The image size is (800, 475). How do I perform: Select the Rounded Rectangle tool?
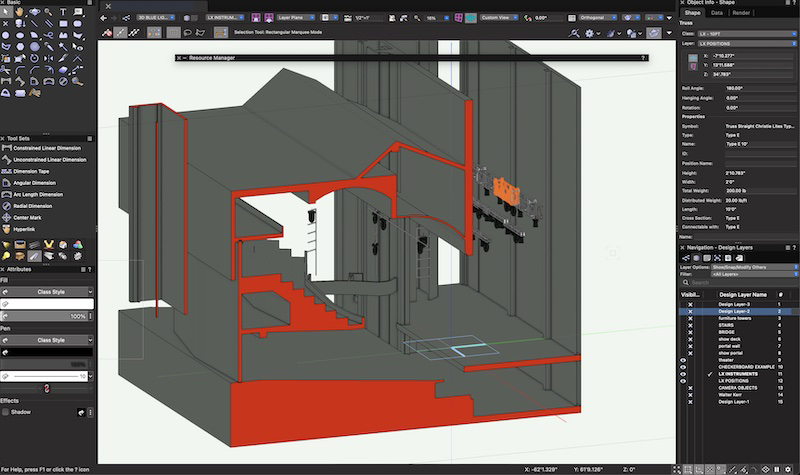tap(77, 23)
